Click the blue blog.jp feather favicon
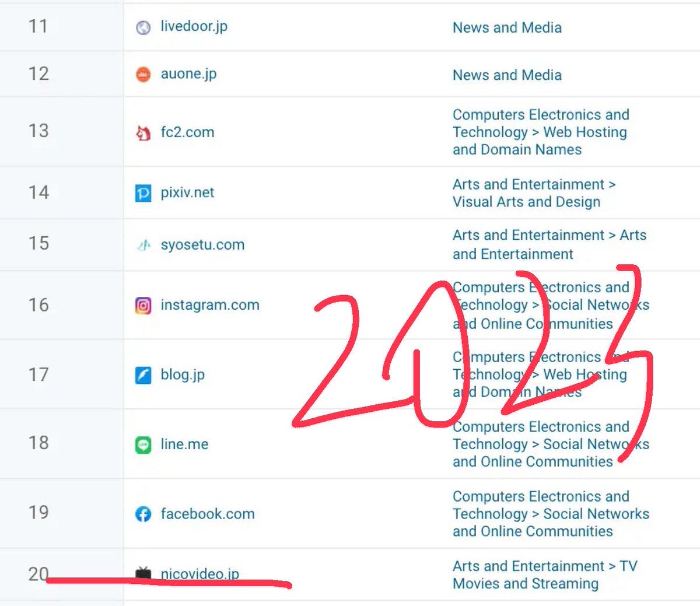This screenshot has height=606, width=700. (x=143, y=375)
